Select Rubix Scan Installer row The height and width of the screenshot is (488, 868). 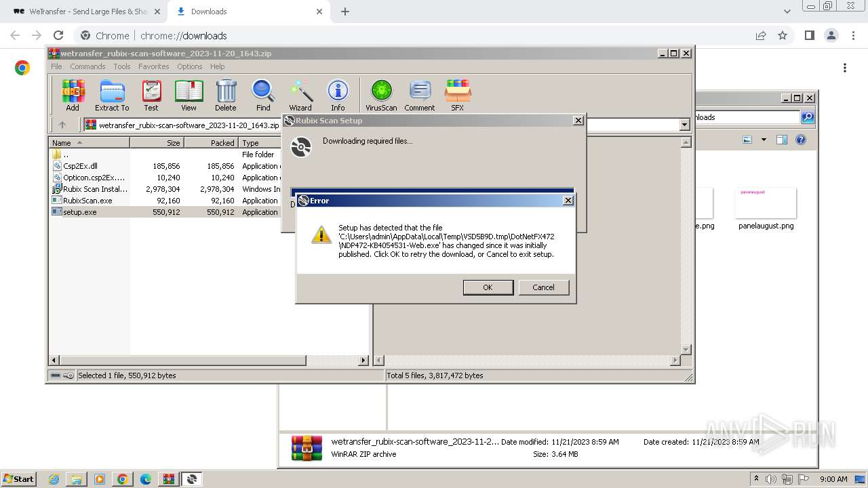pos(165,189)
